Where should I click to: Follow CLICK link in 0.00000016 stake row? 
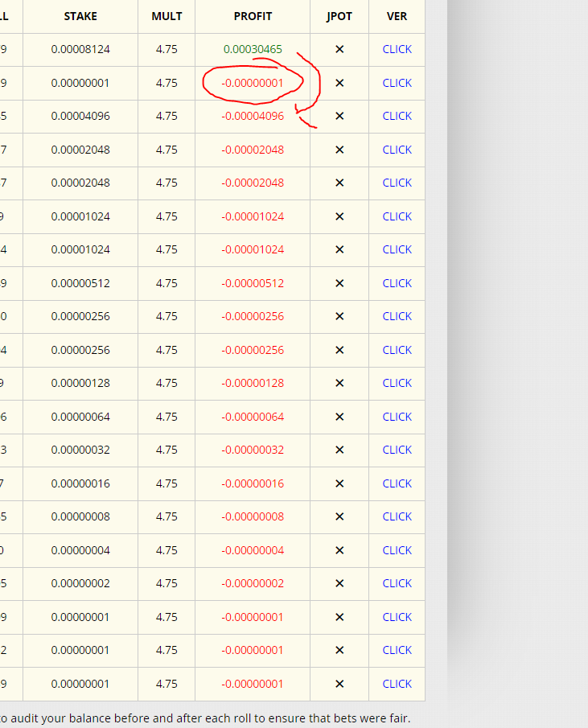397,483
